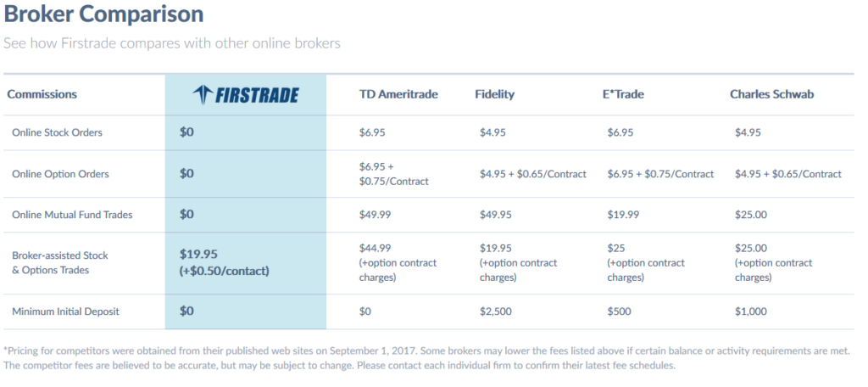Click E*Trade's $19.99 mutual fund fee
868x387 pixels.
(x=624, y=215)
